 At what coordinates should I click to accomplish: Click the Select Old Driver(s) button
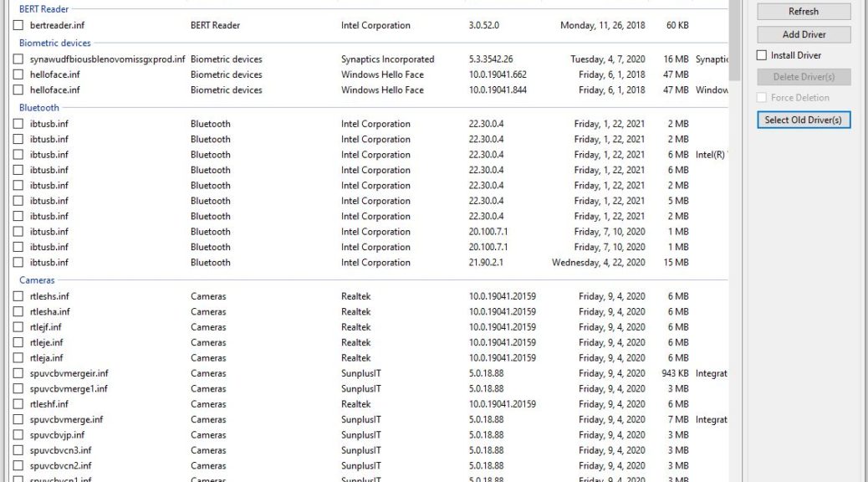(x=804, y=120)
